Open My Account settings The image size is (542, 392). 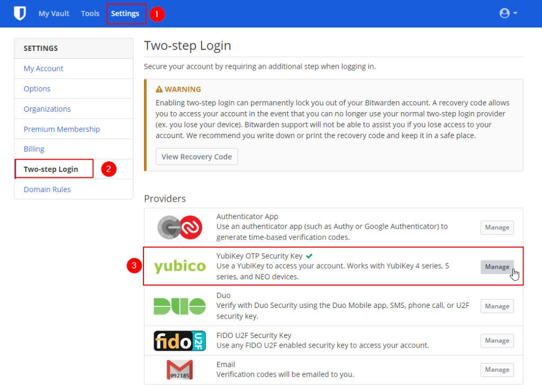[43, 69]
